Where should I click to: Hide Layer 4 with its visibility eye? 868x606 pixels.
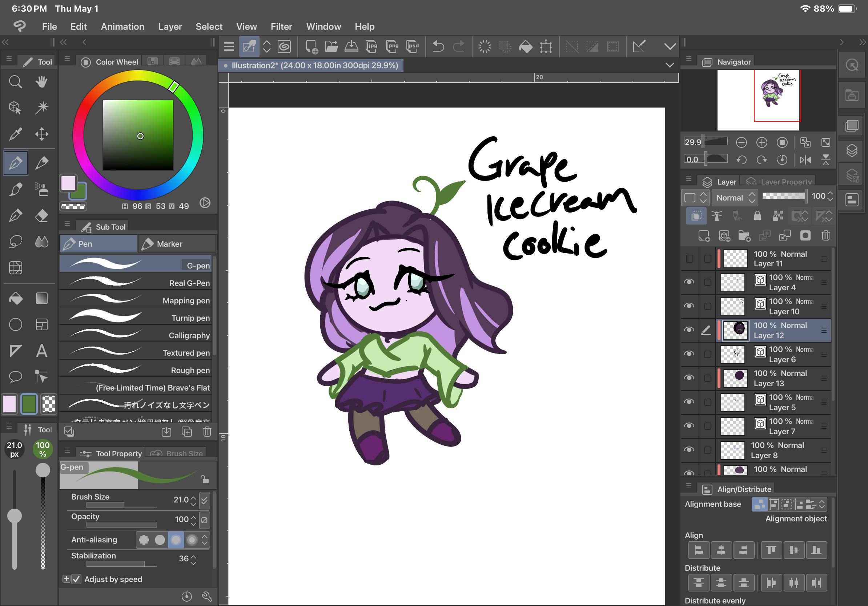690,283
